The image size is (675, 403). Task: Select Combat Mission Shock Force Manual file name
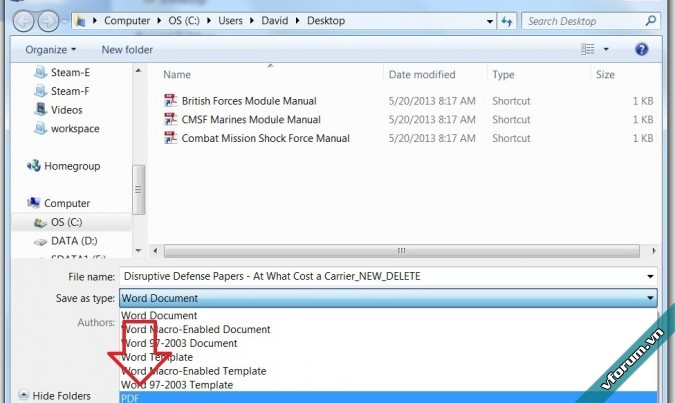(266, 138)
